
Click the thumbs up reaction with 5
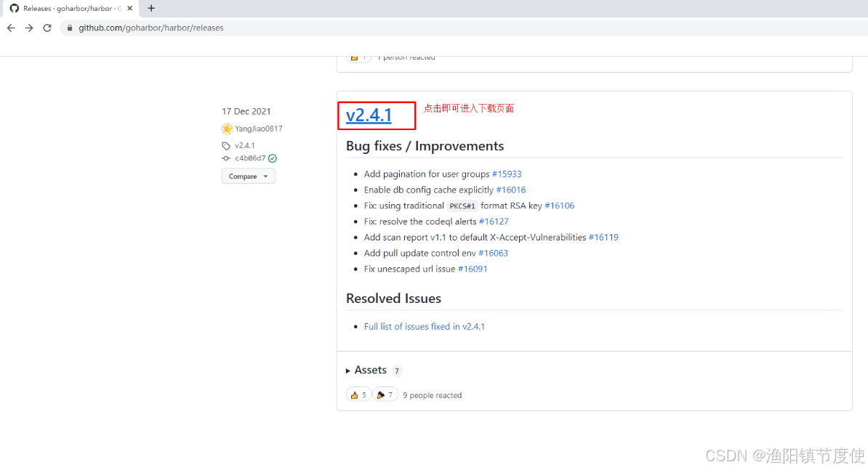tap(358, 394)
